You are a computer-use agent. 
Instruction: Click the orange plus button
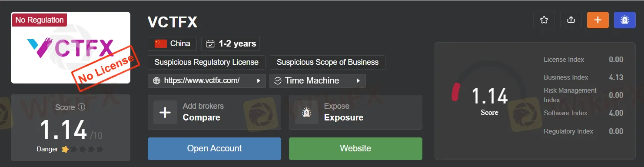(x=598, y=20)
